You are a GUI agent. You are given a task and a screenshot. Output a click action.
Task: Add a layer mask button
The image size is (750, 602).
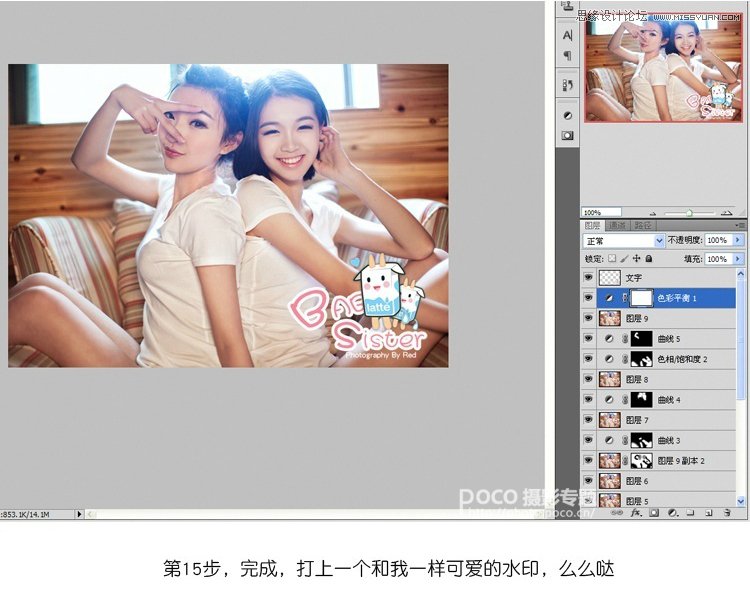(654, 513)
